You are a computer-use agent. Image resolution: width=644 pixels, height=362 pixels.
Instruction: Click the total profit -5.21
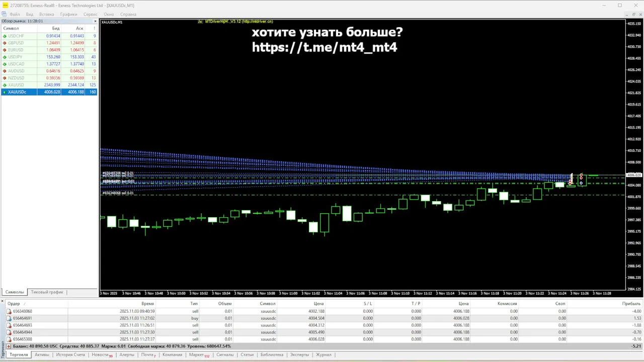636,346
